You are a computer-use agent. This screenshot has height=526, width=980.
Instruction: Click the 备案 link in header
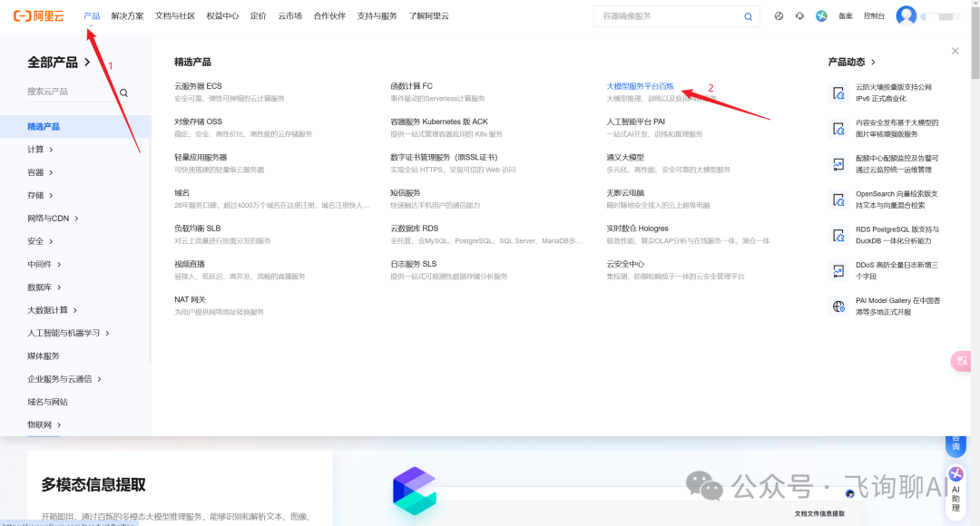pos(846,16)
